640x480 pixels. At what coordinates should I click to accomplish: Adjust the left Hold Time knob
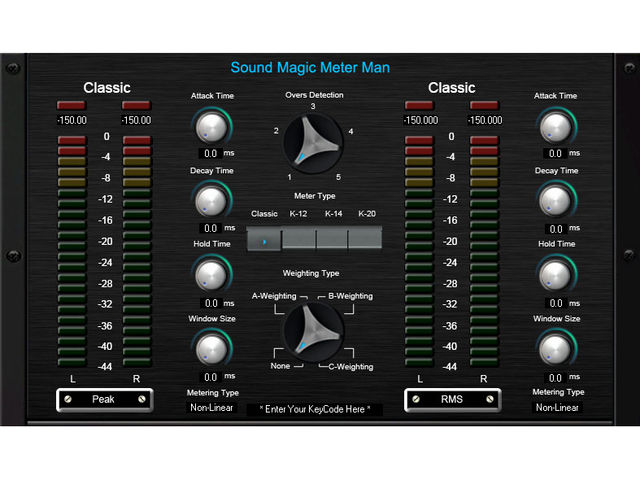tap(211, 275)
